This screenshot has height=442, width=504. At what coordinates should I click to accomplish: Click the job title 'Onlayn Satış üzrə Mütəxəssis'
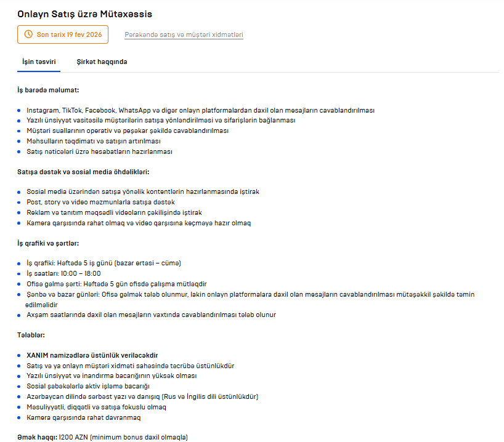pyautogui.click(x=84, y=14)
